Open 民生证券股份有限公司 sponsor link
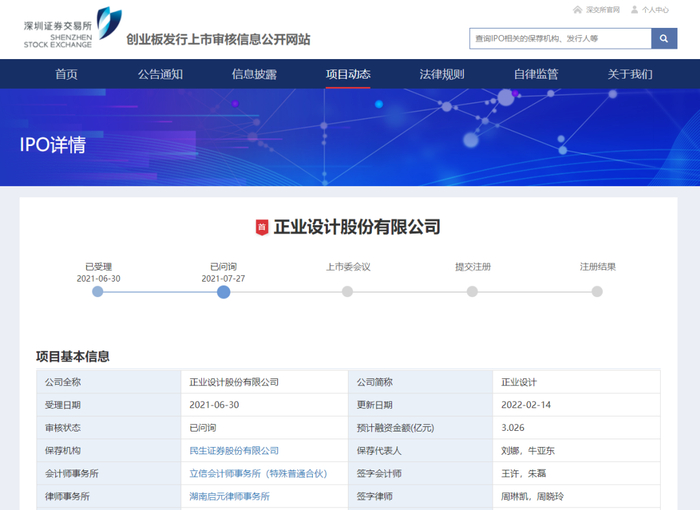The image size is (700, 510). (x=234, y=451)
